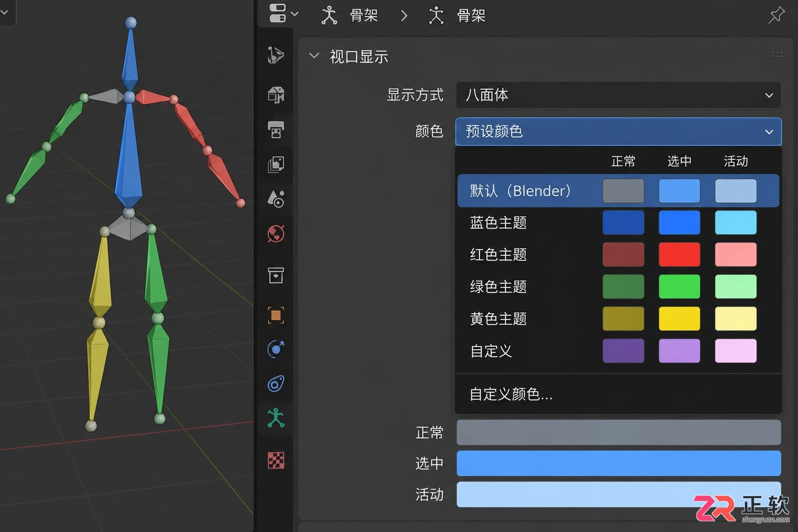Image resolution: width=798 pixels, height=532 pixels.
Task: Choose the 自定义 purple preset
Action: pyautogui.click(x=618, y=351)
